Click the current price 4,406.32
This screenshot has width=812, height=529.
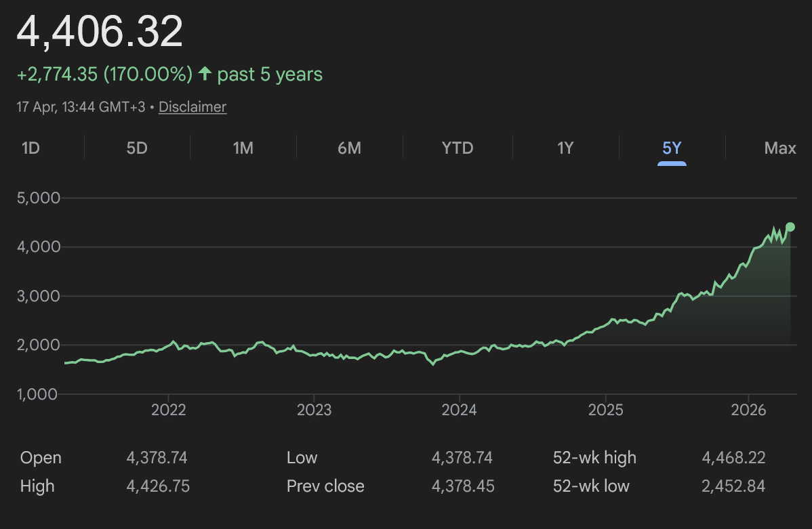(x=100, y=32)
